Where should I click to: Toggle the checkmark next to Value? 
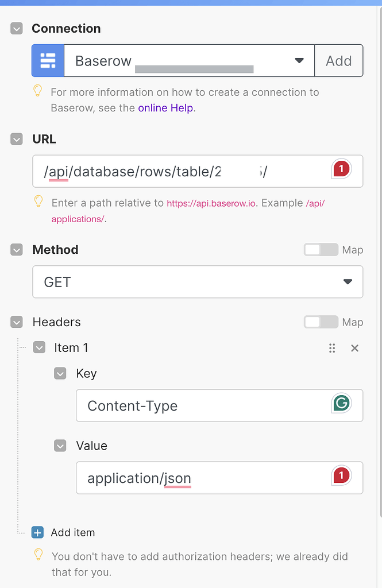[x=60, y=446]
